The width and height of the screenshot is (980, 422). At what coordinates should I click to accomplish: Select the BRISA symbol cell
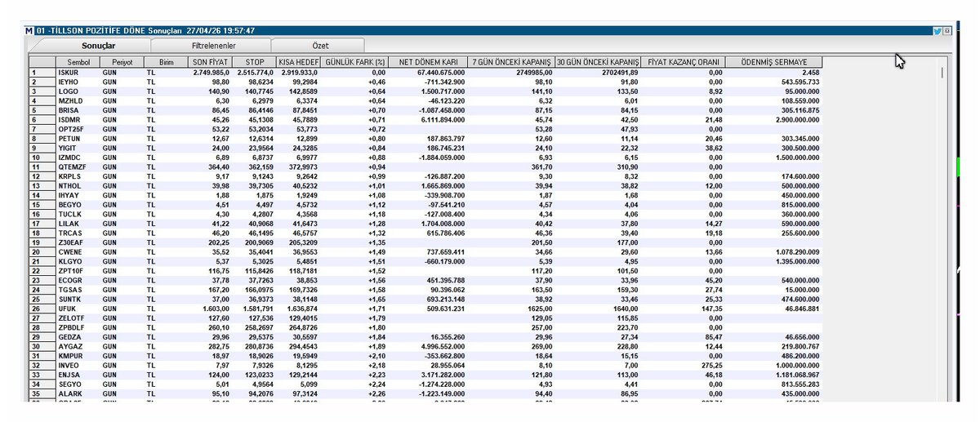[77, 109]
